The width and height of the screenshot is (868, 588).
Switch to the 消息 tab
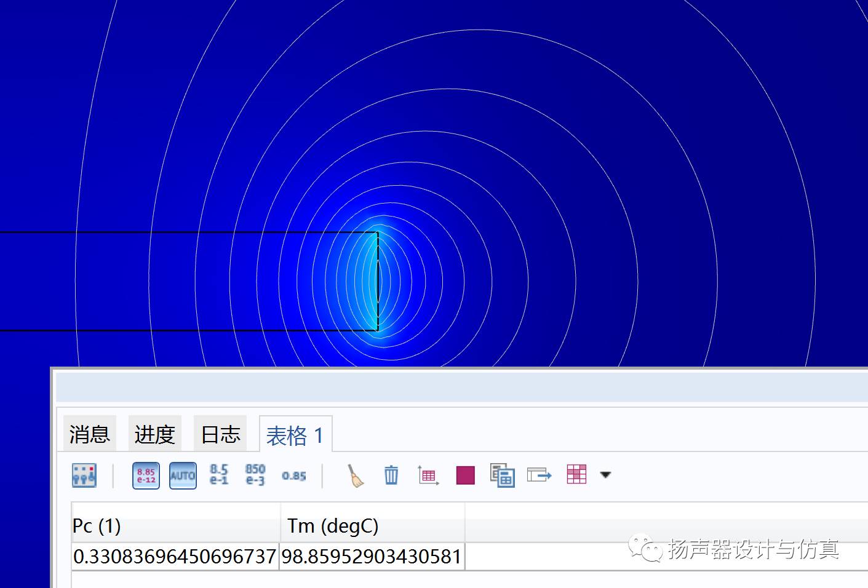tap(90, 434)
